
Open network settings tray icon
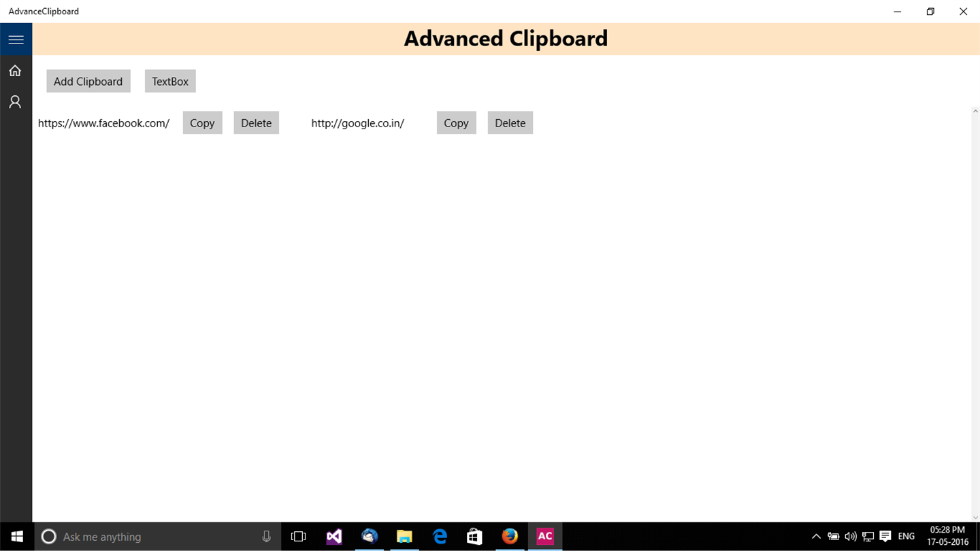[868, 537]
